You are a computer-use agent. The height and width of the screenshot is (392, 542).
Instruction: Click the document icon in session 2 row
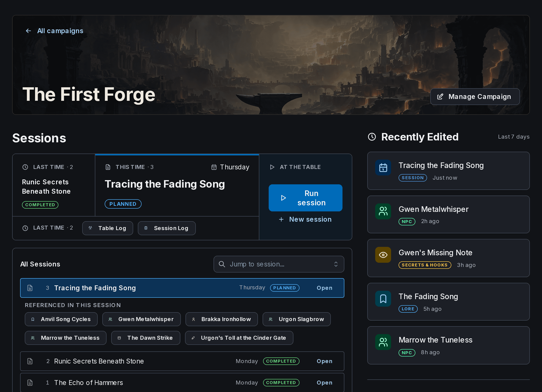click(30, 361)
